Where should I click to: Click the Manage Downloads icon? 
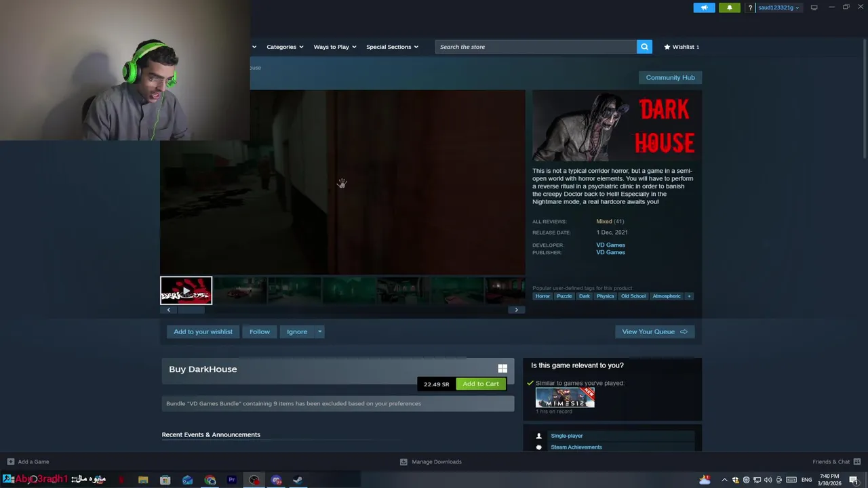[403, 462]
